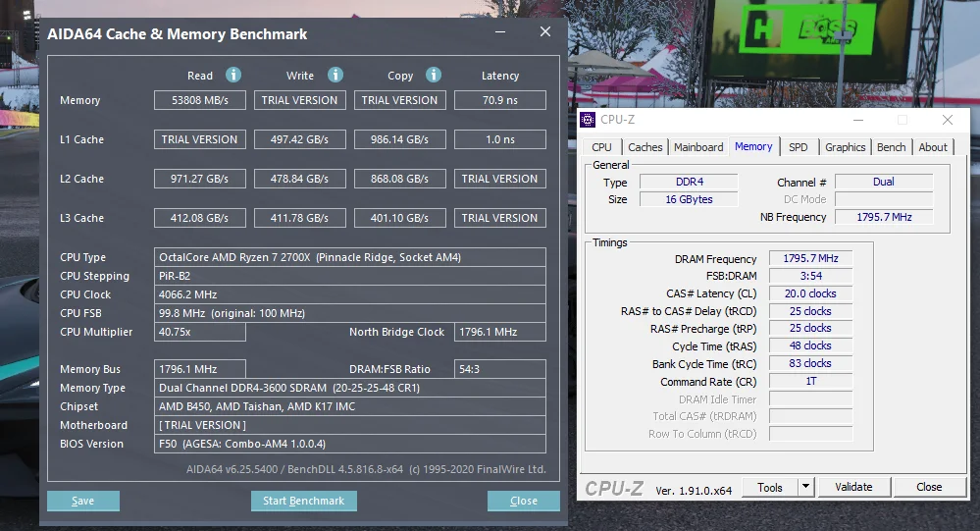
Task: Click the BIOS Version F50 field
Action: pyautogui.click(x=350, y=444)
